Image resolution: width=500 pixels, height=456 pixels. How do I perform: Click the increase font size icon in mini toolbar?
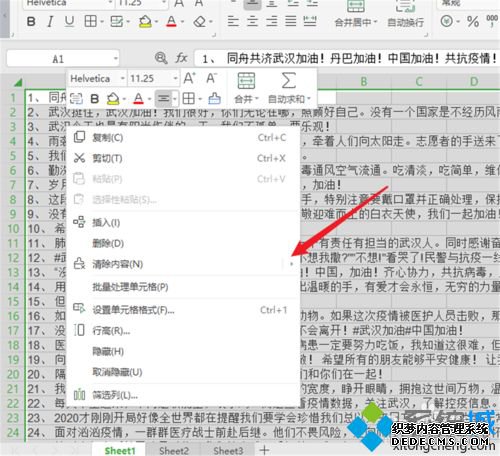(x=190, y=79)
